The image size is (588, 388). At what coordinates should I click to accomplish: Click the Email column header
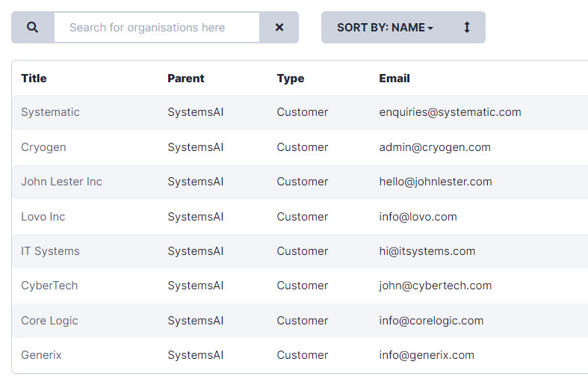pos(394,78)
